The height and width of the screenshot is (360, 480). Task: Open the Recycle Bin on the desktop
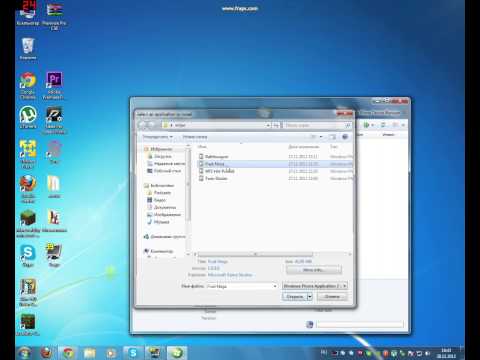[x=28, y=49]
